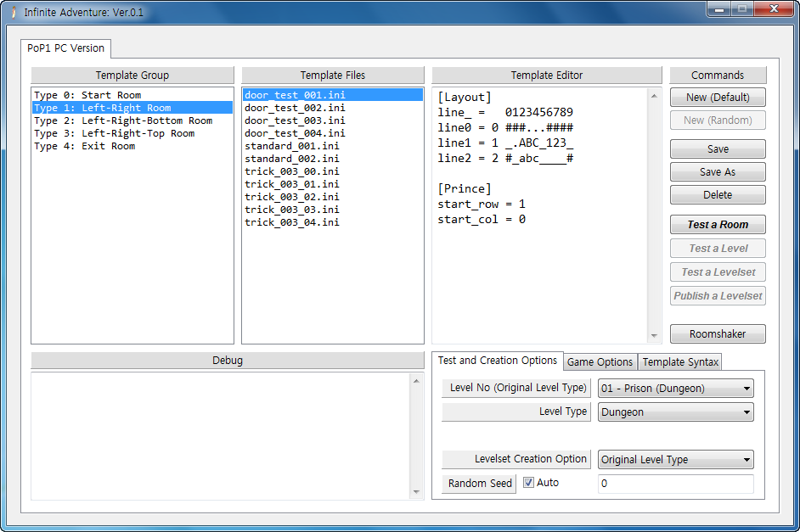Open the Roomshaker tool
This screenshot has width=800, height=532.
click(718, 333)
